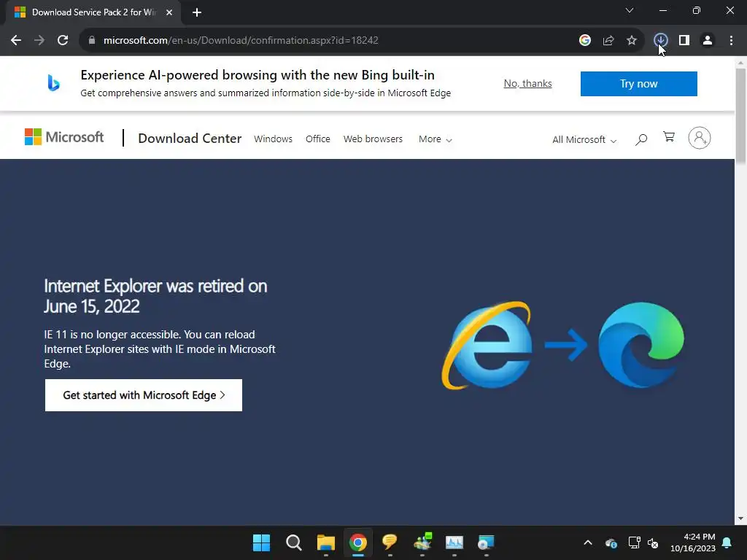Image resolution: width=747 pixels, height=560 pixels.
Task: Open Download Center home link
Action: pyautogui.click(x=190, y=139)
